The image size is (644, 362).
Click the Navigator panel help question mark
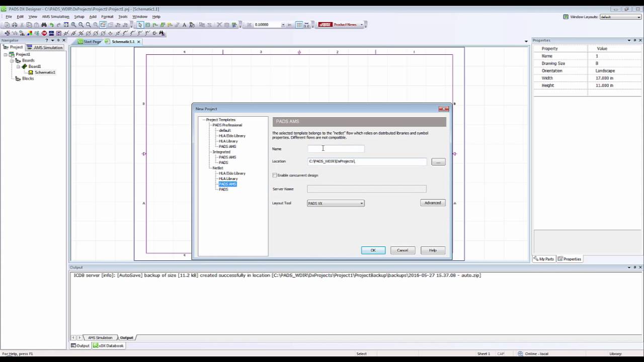click(47, 40)
